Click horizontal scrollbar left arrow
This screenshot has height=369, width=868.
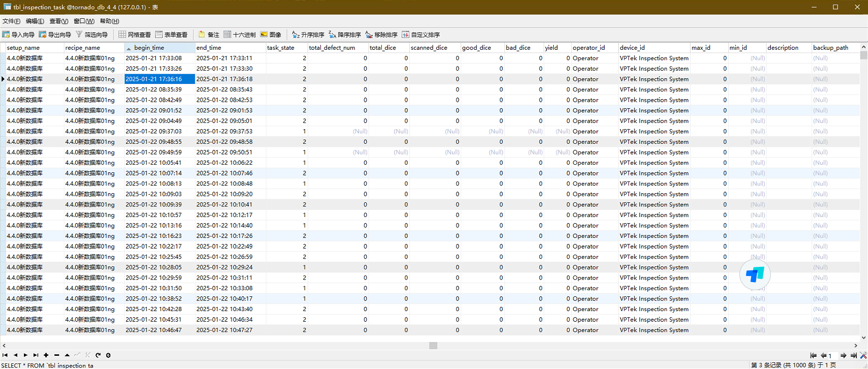pyautogui.click(x=4, y=346)
